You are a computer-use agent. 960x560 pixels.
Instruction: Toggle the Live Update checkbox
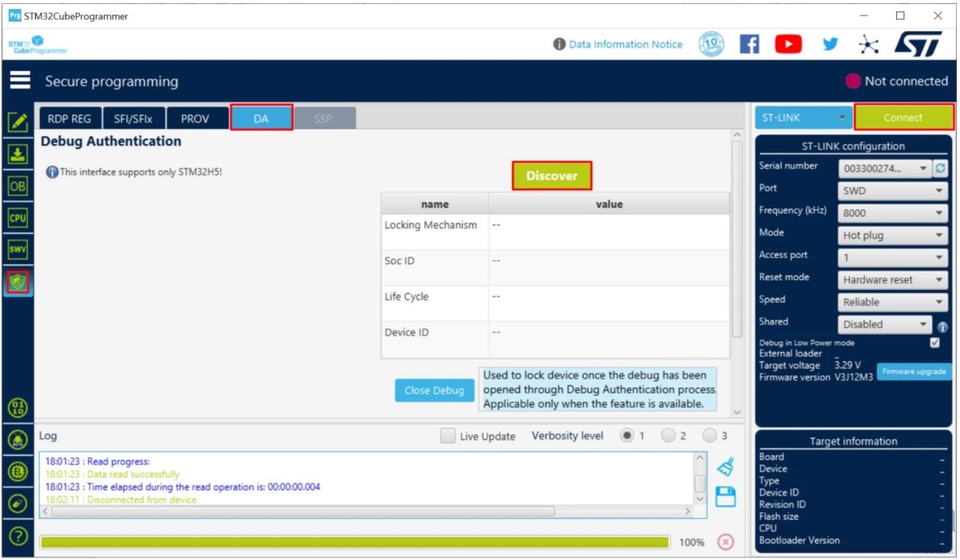[448, 436]
